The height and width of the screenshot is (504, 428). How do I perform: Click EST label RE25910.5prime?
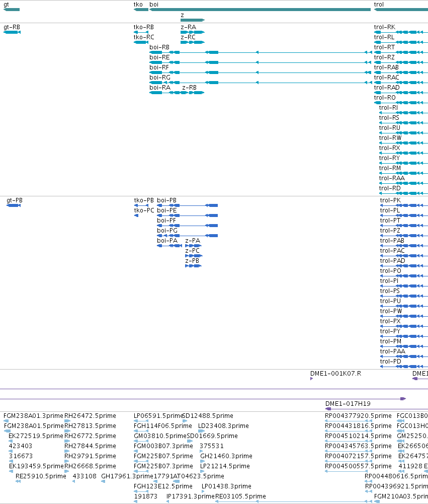pyautogui.click(x=41, y=476)
